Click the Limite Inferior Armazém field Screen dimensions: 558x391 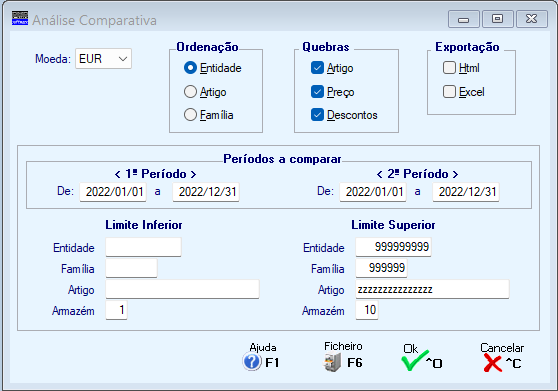tap(116, 310)
